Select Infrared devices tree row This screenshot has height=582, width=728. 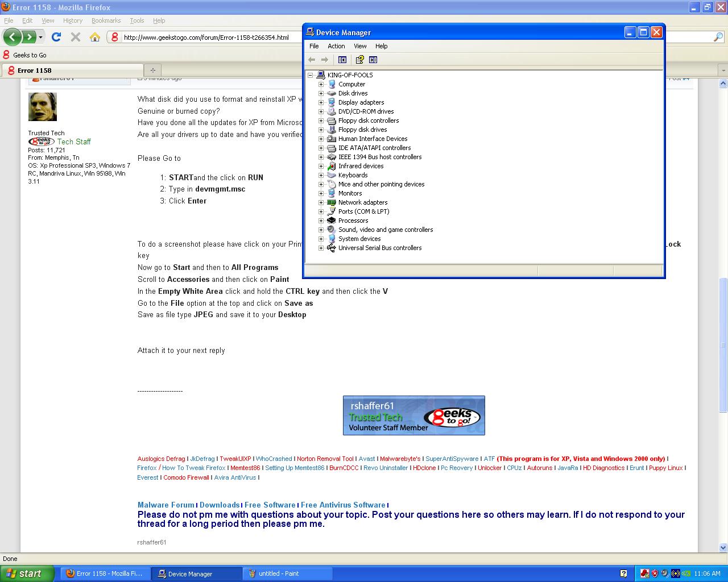[x=361, y=166]
